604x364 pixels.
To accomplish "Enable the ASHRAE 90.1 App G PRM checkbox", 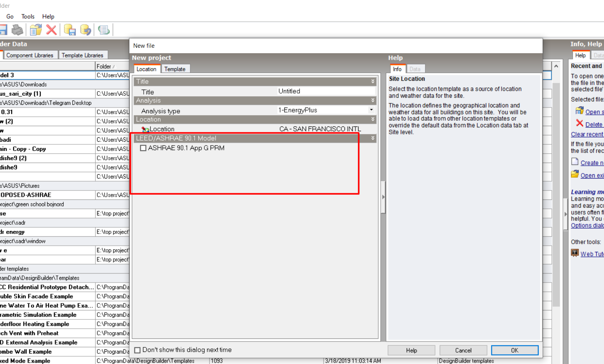I will click(x=143, y=148).
